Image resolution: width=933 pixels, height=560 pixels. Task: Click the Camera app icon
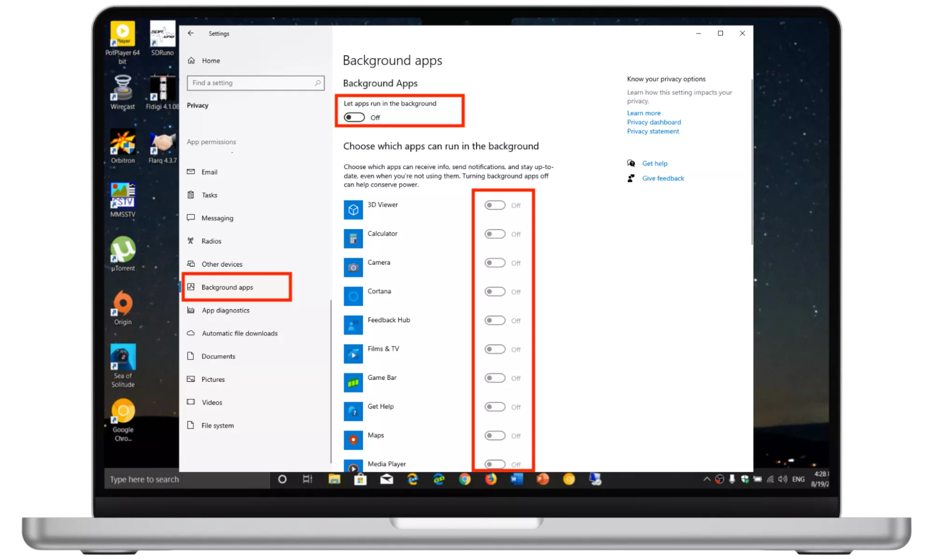click(353, 267)
